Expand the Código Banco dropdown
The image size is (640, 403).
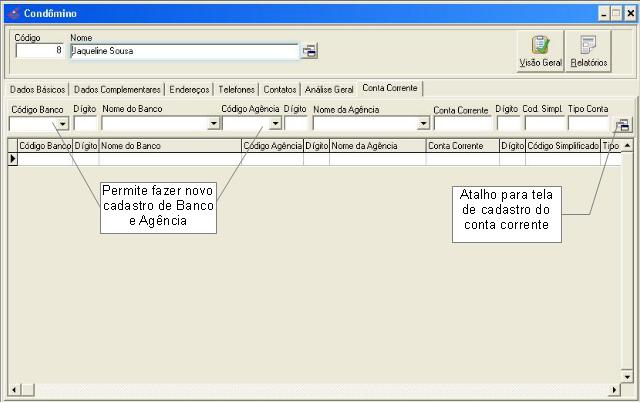coord(62,124)
